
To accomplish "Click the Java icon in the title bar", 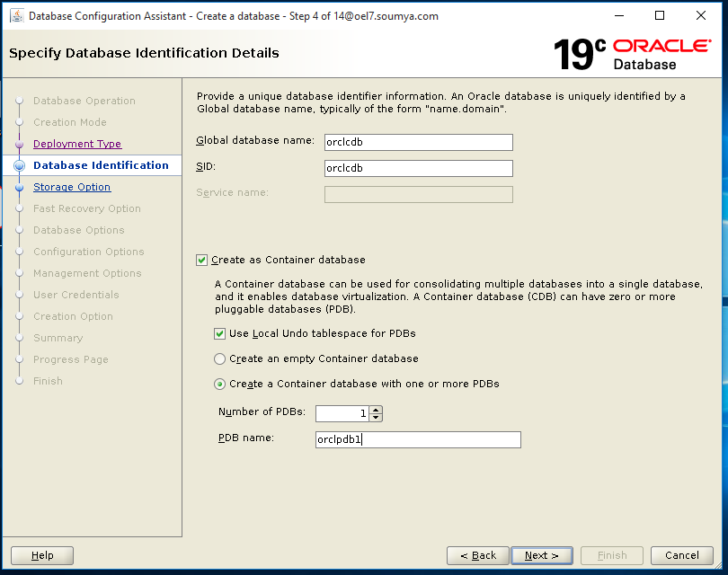I will 17,16.
